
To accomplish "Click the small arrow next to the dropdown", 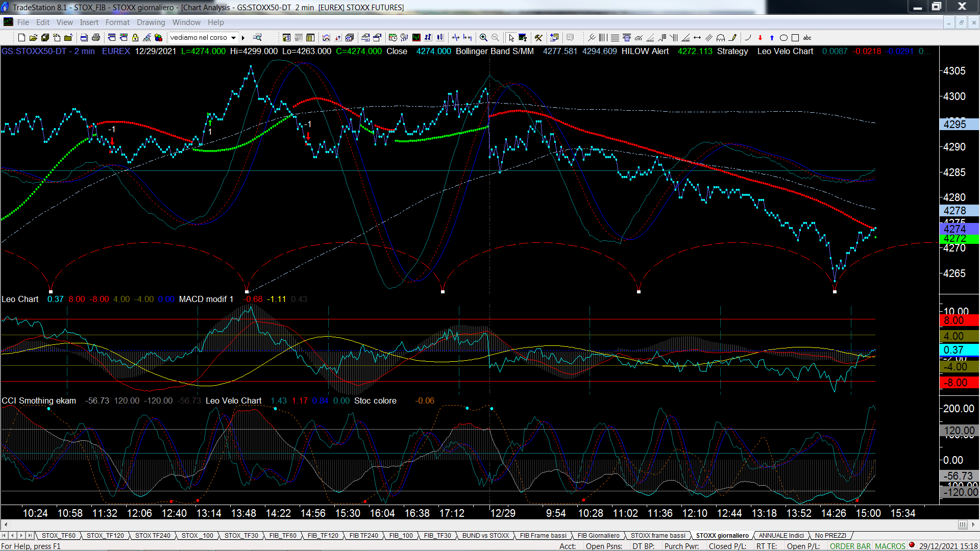I will pos(243,38).
